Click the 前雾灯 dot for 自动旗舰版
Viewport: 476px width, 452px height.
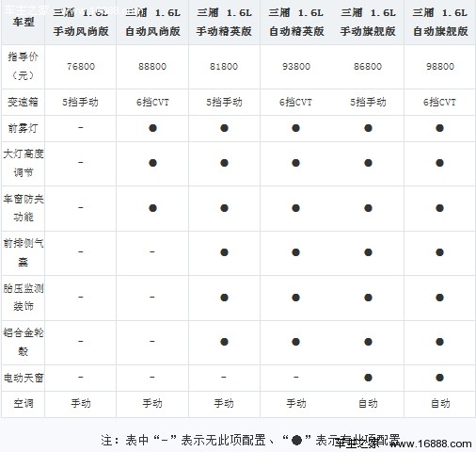[x=439, y=128]
